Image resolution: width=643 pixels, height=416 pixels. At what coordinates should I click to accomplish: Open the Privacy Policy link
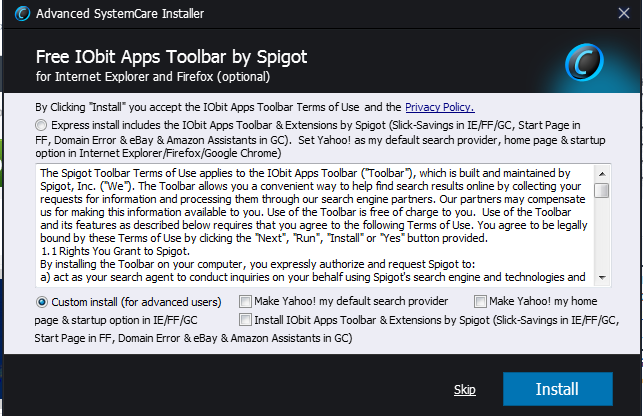click(x=440, y=107)
